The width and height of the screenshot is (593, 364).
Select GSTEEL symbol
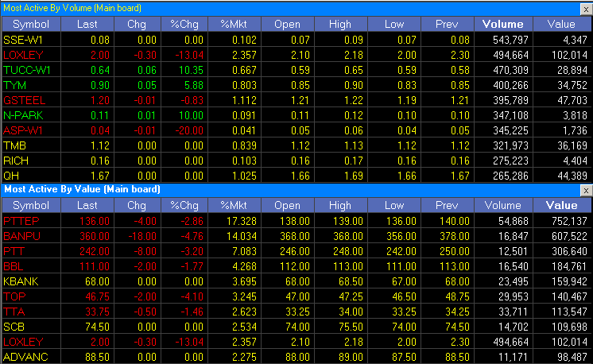point(24,101)
